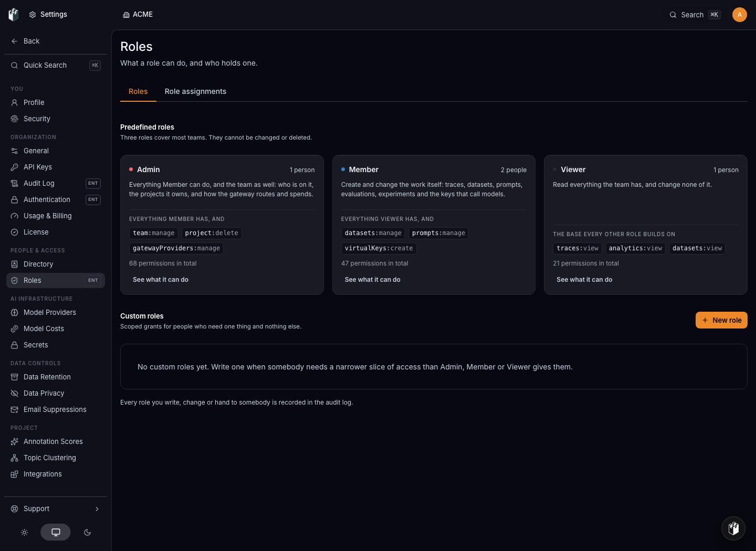The image size is (756, 551).
Task: Click the ENT badge beside Audit Log
Action: (x=93, y=183)
